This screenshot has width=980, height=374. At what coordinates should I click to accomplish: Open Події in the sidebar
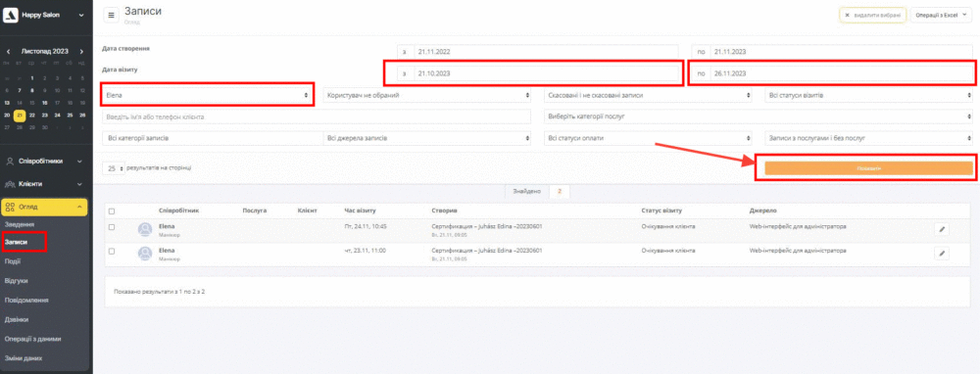coord(13,261)
